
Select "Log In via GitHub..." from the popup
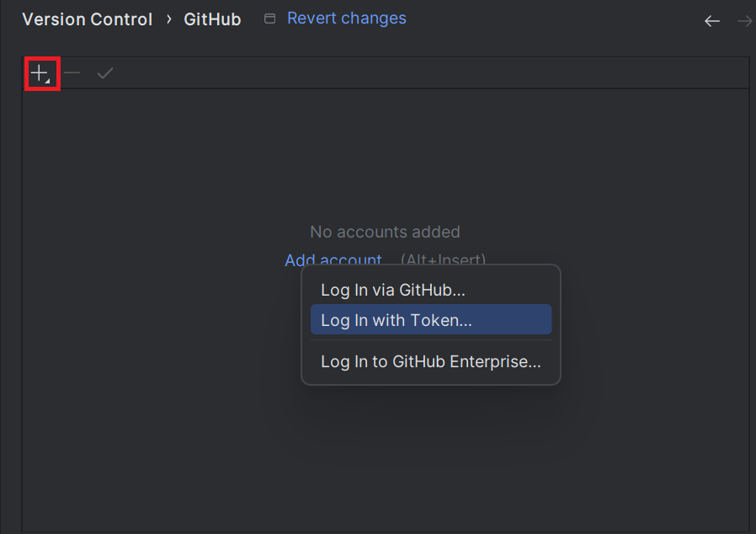pos(392,290)
